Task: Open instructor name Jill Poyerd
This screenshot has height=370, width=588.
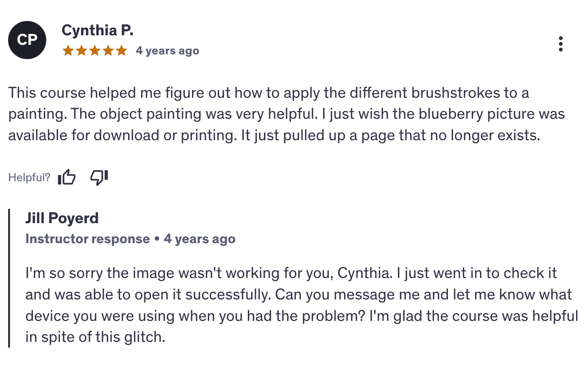Action: point(62,218)
